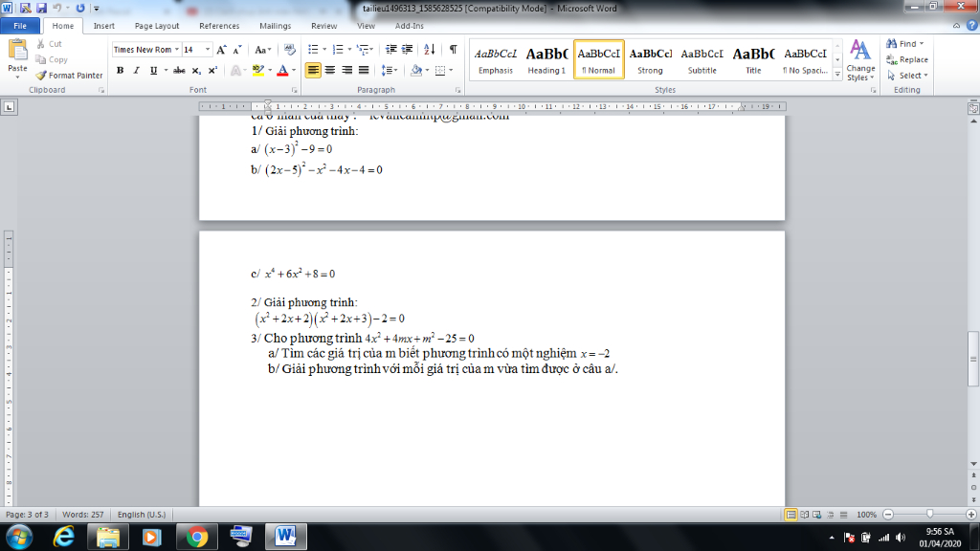Adjust the zoom slider handle
980x551 pixels.
pyautogui.click(x=929, y=514)
